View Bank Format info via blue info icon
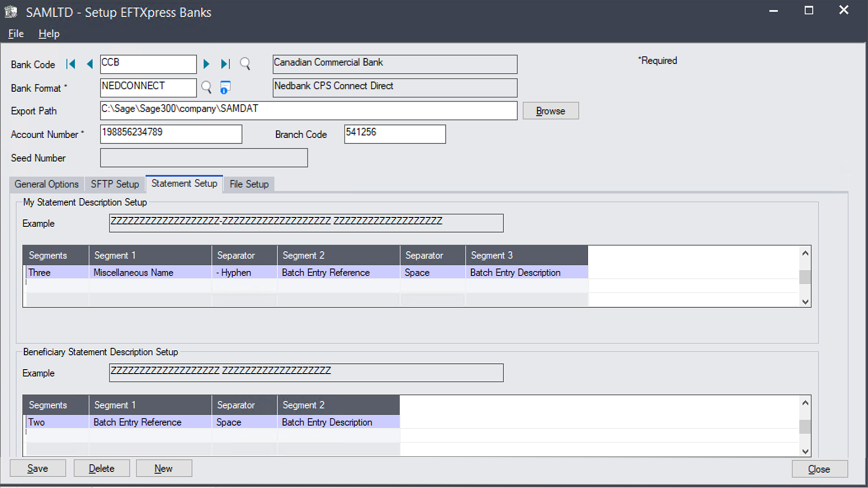Image resolution: width=868 pixels, height=488 pixels. tap(225, 87)
